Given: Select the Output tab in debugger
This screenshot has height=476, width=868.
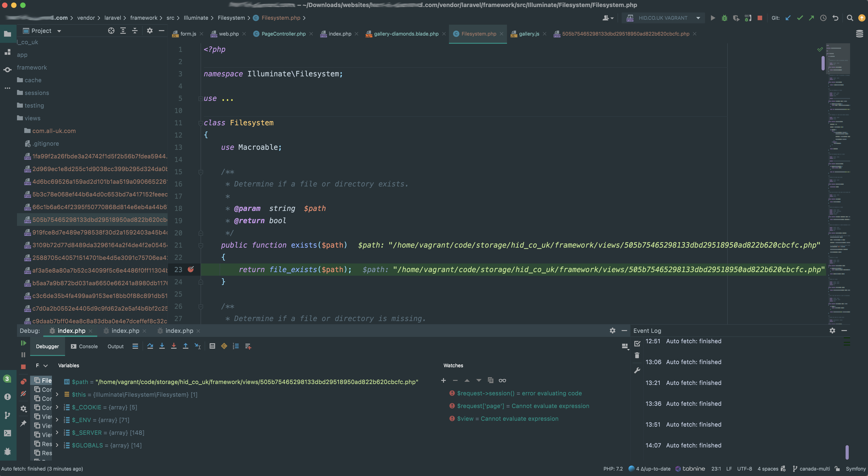Looking at the screenshot, I should pos(116,346).
